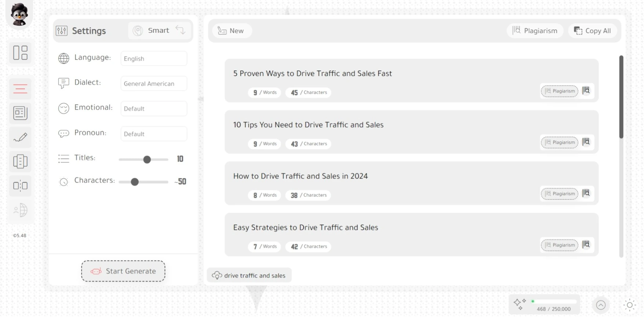Click the smiley icon beside Emotional
The width and height of the screenshot is (644, 317).
63,108
